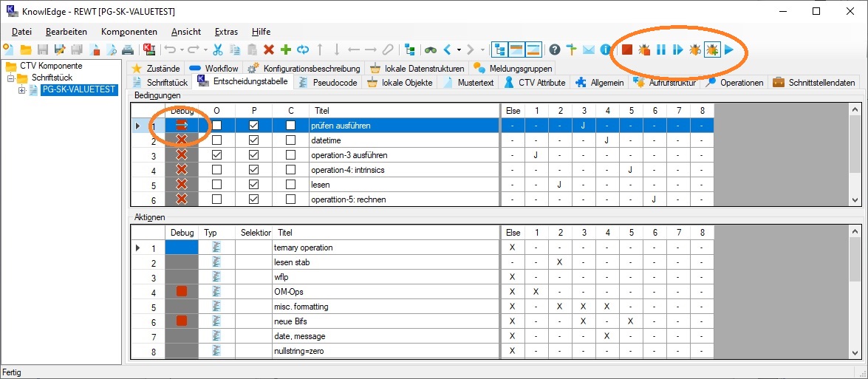Click the green plus add icon

pos(286,49)
